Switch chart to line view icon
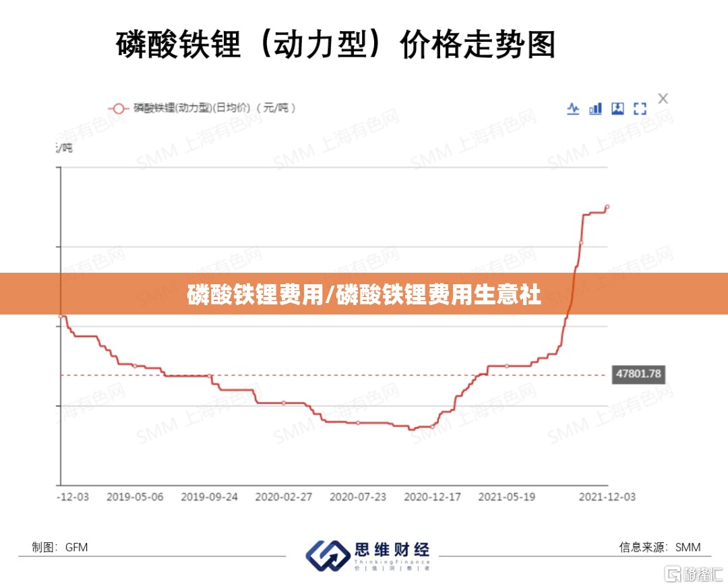Image resolution: width=728 pixels, height=588 pixels. (x=573, y=109)
